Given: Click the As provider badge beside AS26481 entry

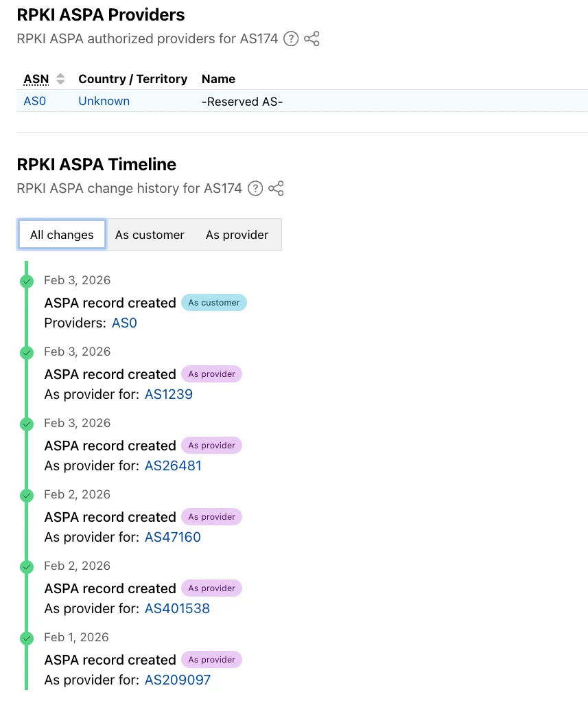Looking at the screenshot, I should [x=211, y=445].
